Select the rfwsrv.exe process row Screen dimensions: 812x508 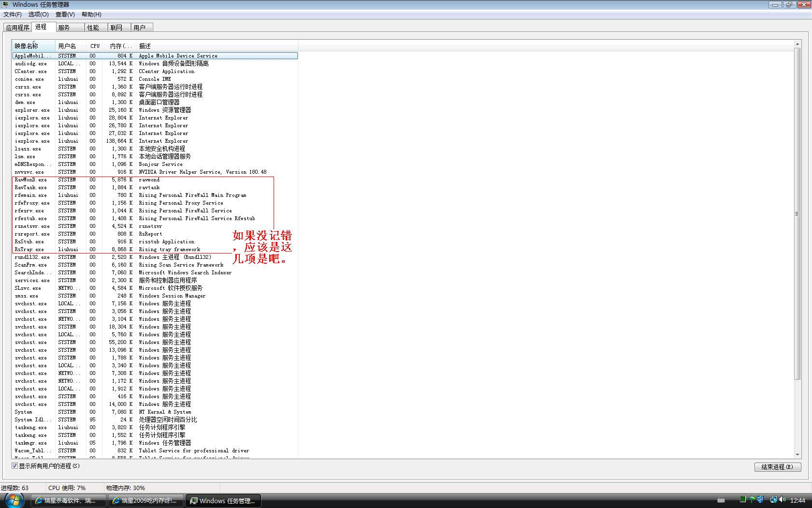[155, 210]
